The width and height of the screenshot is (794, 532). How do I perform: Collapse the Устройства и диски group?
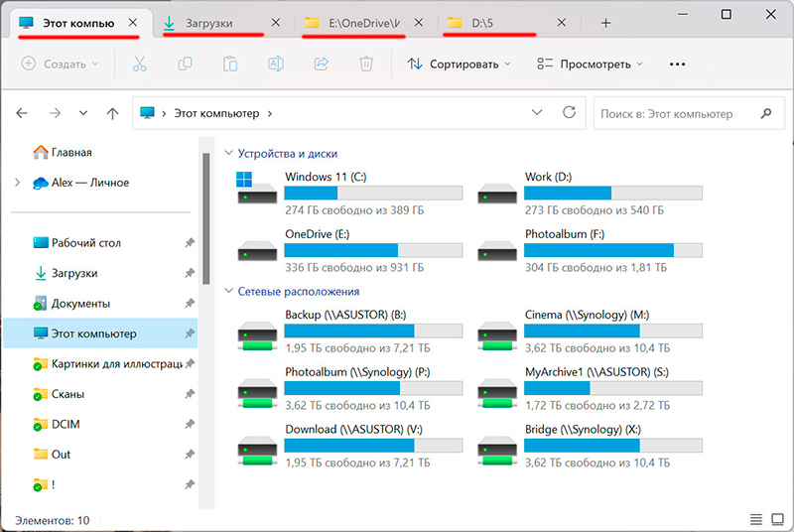[x=229, y=154]
